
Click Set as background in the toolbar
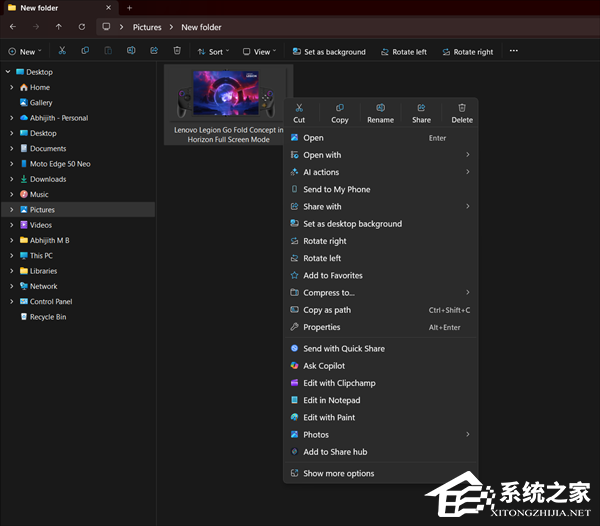point(329,52)
